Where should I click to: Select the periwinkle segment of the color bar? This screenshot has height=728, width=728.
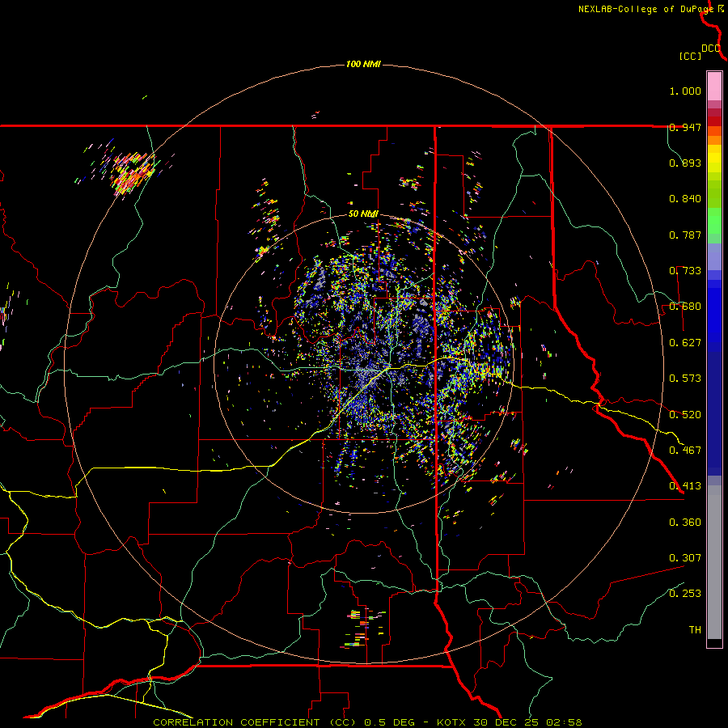714,256
